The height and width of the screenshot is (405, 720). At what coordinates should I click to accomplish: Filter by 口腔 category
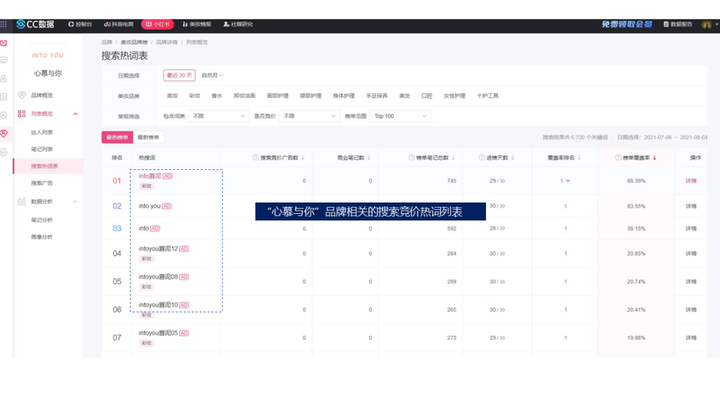tap(427, 96)
